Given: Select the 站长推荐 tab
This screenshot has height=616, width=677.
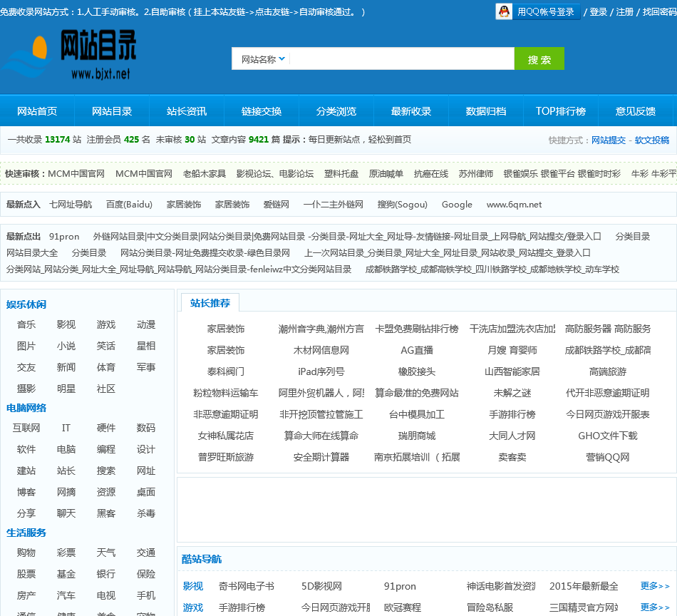Looking at the screenshot, I should pos(210,303).
